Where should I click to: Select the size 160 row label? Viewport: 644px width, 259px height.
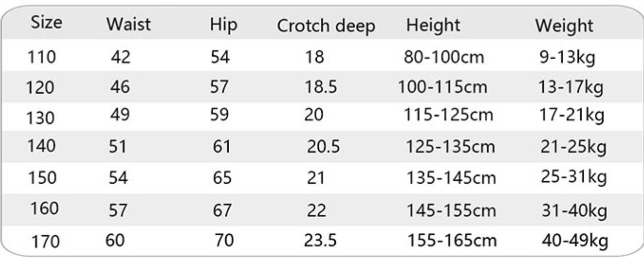pyautogui.click(x=44, y=208)
